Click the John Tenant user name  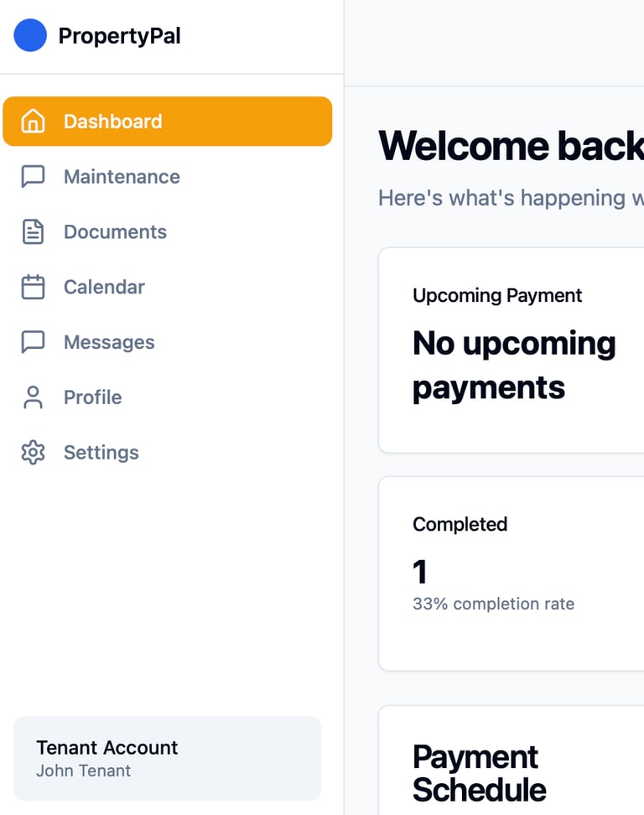pos(83,771)
